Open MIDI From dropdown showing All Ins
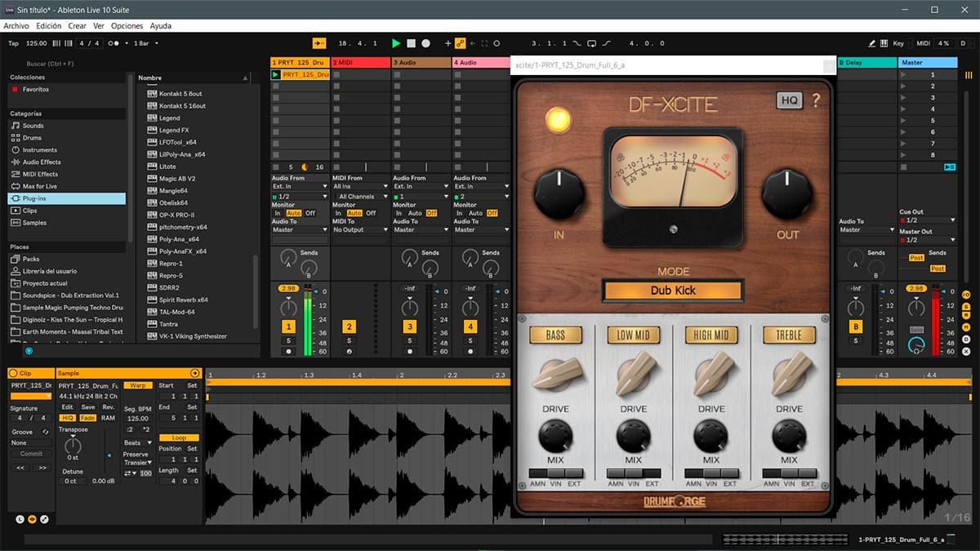The height and width of the screenshot is (551, 980). click(x=360, y=186)
